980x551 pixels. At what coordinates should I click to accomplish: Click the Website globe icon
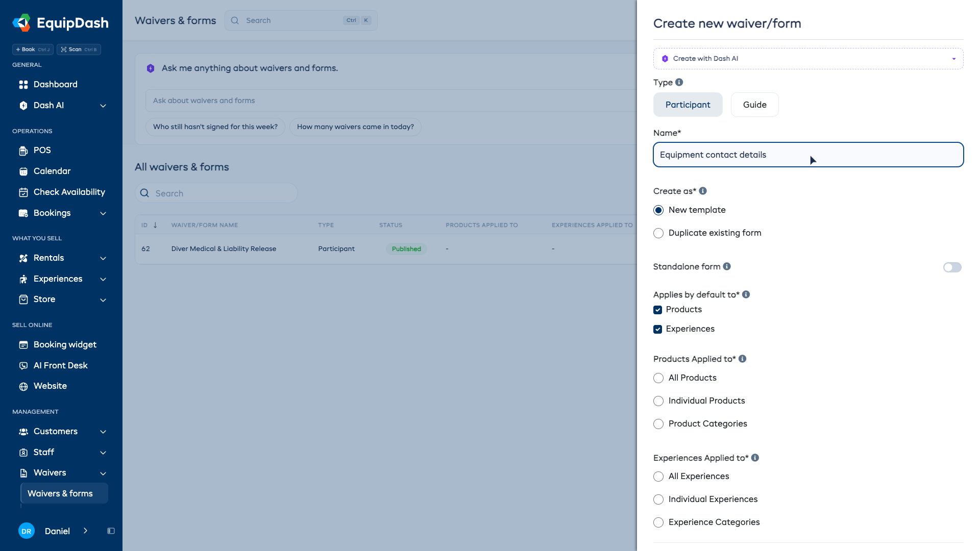[x=23, y=386]
